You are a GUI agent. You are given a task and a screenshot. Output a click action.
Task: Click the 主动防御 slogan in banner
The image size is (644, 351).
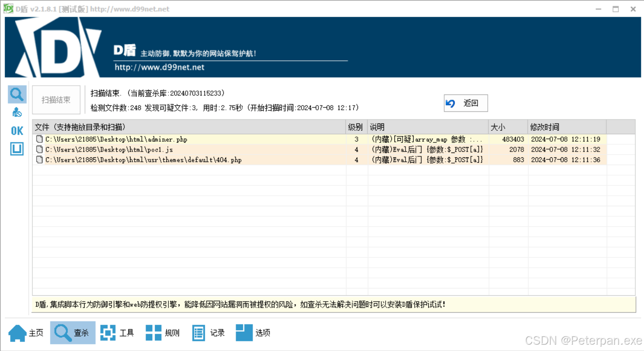198,53
